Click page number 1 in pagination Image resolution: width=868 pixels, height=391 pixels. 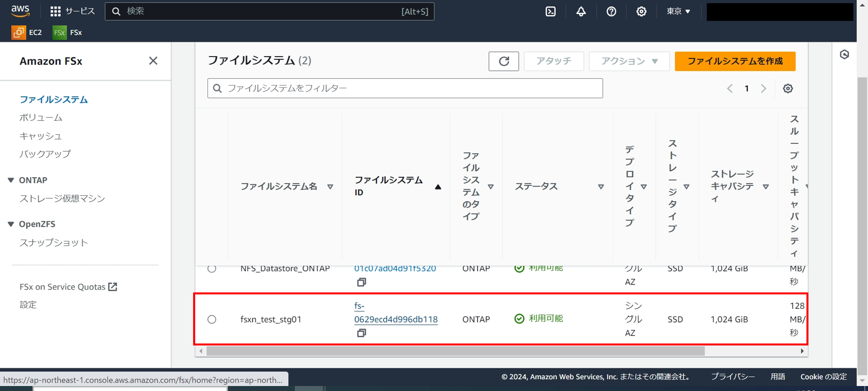tap(746, 89)
